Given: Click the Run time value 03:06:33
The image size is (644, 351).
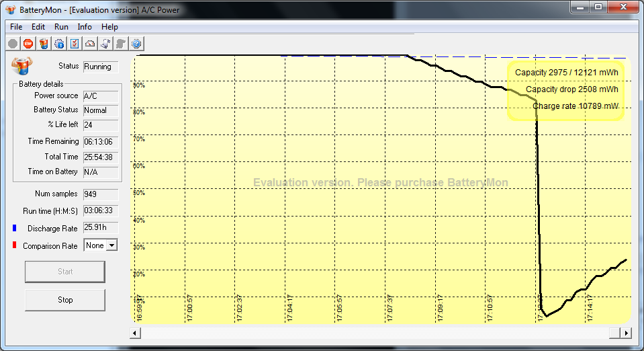Looking at the screenshot, I should coord(101,210).
